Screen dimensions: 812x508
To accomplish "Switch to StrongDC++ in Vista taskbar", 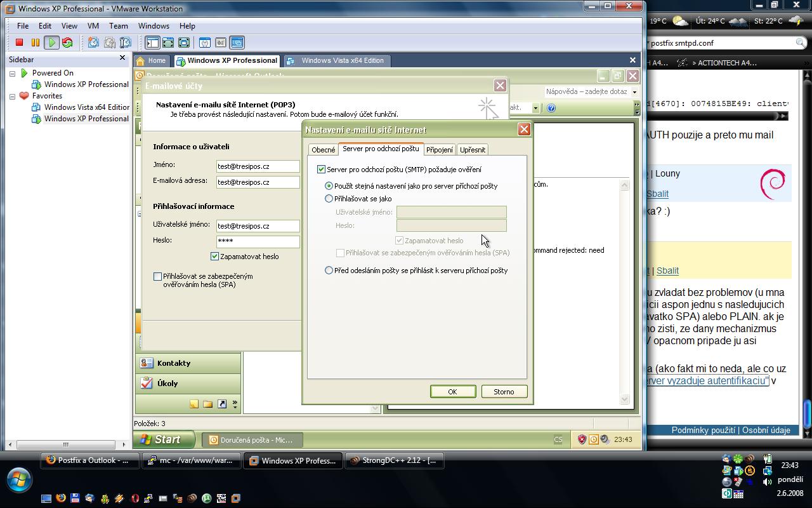I will [394, 461].
